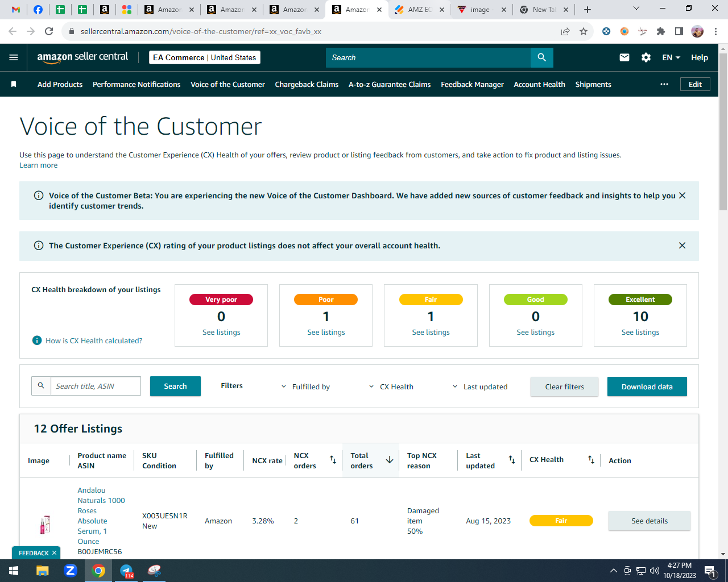Open the Windows Start menu
This screenshot has height=582, width=728.
coord(14,571)
